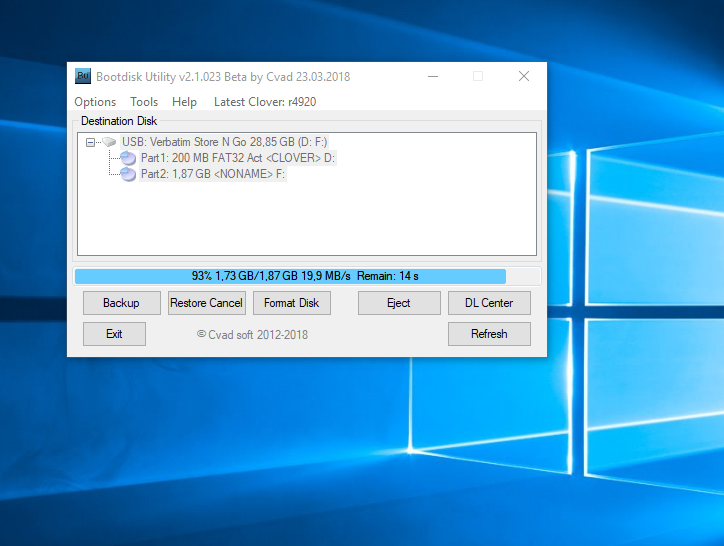This screenshot has height=546, width=724.
Task: Click the Latest Clover: r4920 menu item
Action: [265, 102]
